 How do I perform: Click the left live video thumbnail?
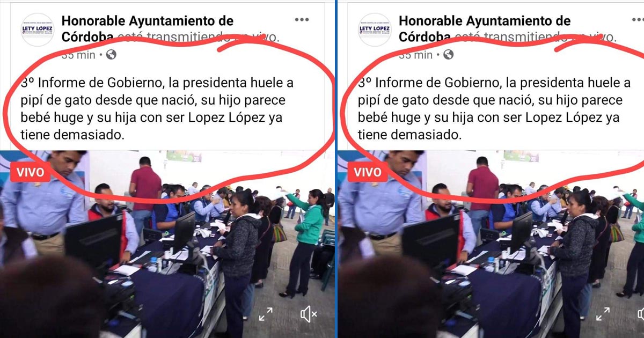[x=167, y=244]
